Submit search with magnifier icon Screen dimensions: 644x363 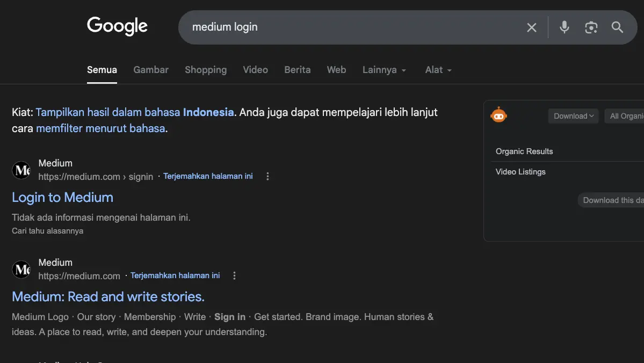coord(617,27)
